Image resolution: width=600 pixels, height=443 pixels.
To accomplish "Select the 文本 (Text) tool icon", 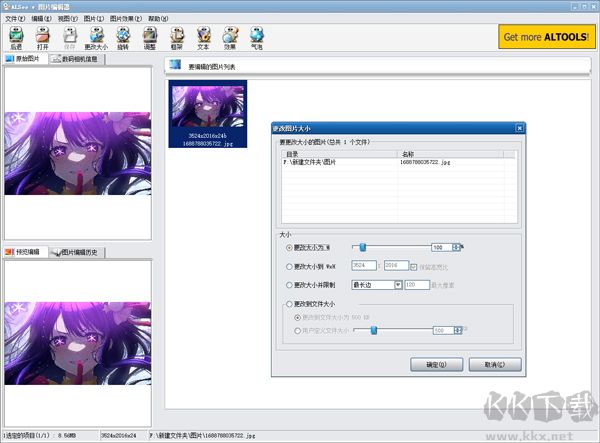I will point(203,36).
